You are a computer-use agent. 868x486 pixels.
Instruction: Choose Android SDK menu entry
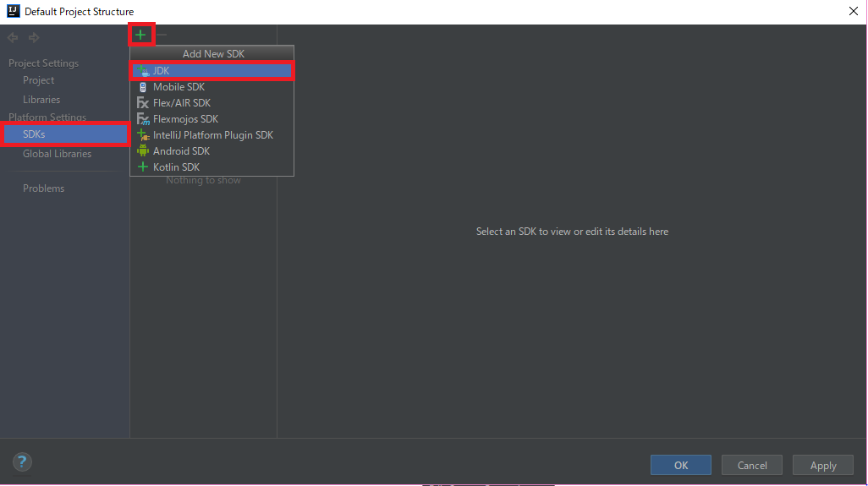point(212,151)
